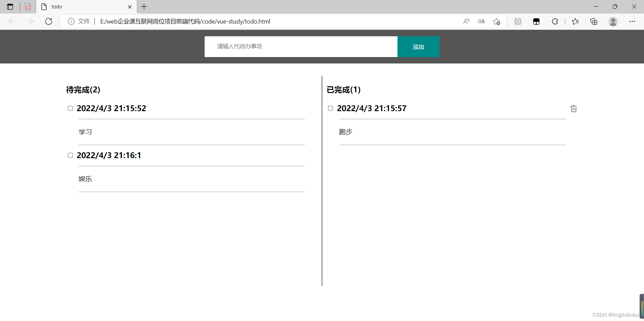
Task: Click the 待完成(2) heading
Action: (83, 90)
